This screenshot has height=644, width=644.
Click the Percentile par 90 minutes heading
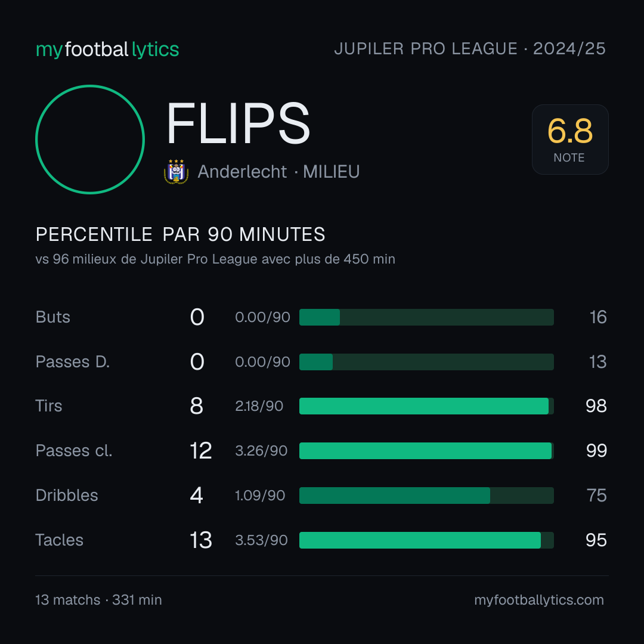180,234
